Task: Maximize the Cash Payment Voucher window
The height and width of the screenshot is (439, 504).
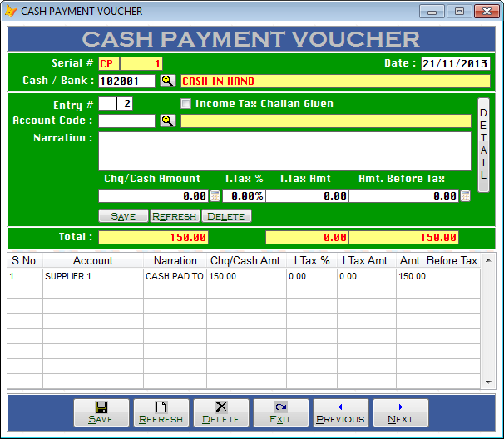Action: pos(459,12)
